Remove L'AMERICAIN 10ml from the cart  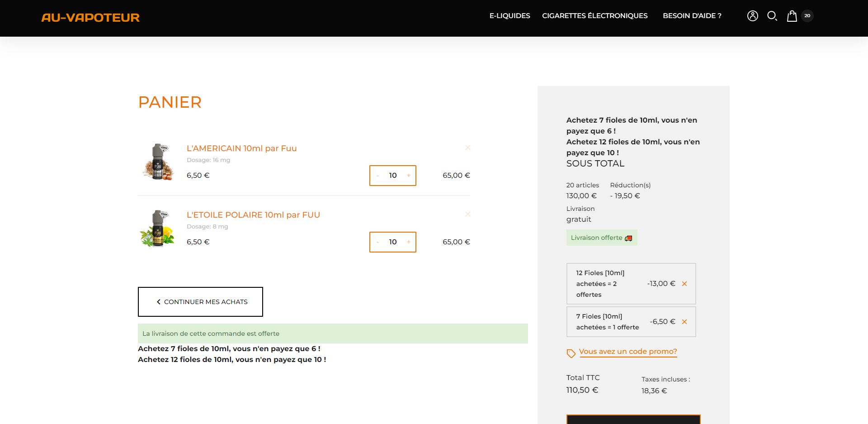(x=468, y=148)
